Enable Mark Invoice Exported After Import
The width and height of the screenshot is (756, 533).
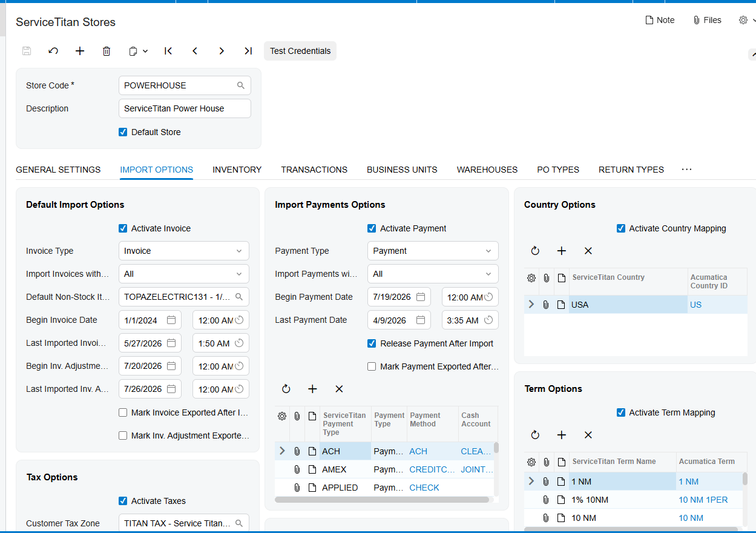point(123,412)
